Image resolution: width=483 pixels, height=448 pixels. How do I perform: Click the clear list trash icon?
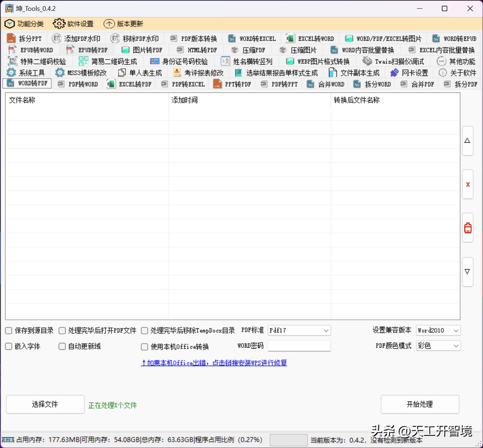point(467,228)
